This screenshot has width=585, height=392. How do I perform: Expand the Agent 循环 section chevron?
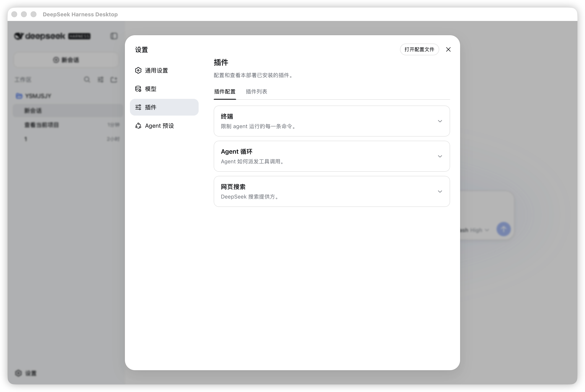point(440,156)
